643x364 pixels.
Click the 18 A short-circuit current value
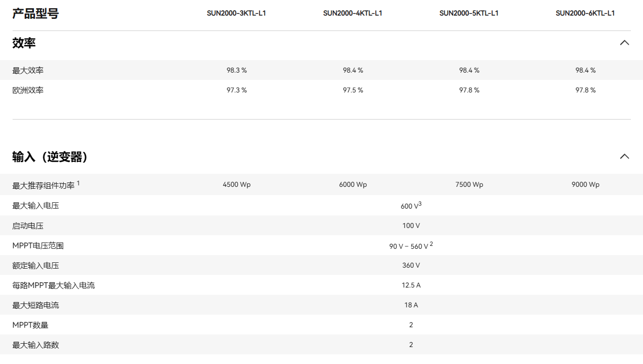411,305
